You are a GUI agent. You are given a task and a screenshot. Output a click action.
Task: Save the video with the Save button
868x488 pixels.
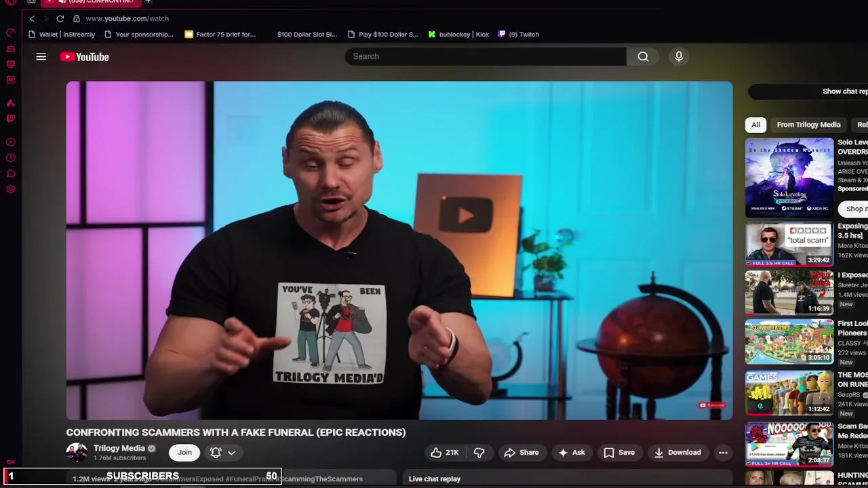pos(619,452)
